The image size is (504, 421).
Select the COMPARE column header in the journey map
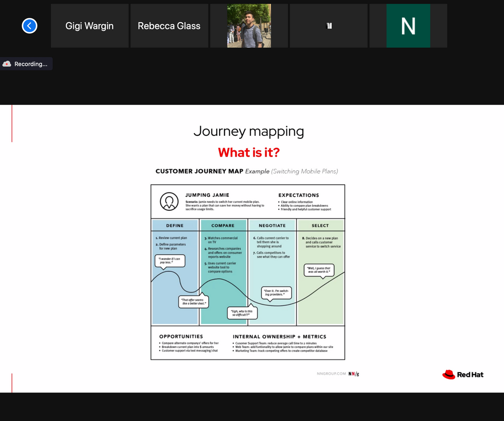223,225
